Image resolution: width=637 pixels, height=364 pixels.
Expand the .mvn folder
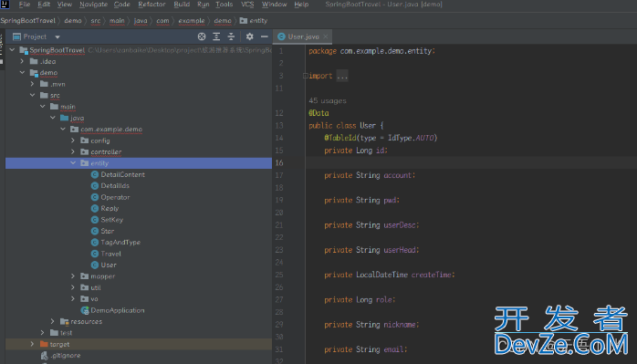click(33, 84)
